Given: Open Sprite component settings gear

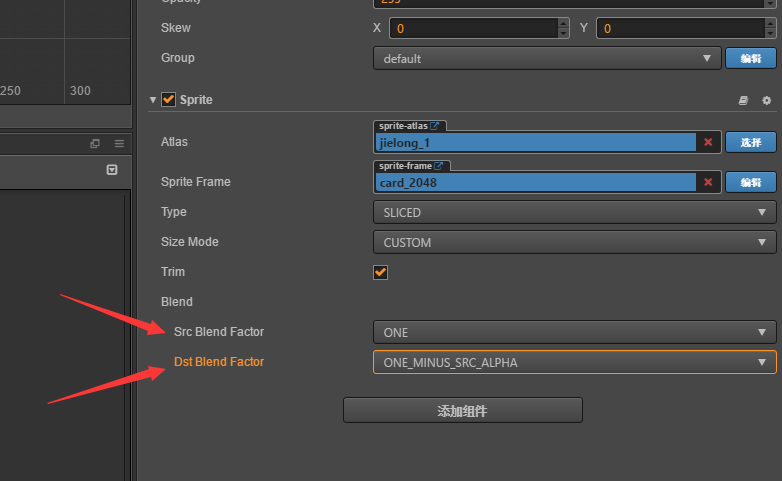Looking at the screenshot, I should 767,100.
